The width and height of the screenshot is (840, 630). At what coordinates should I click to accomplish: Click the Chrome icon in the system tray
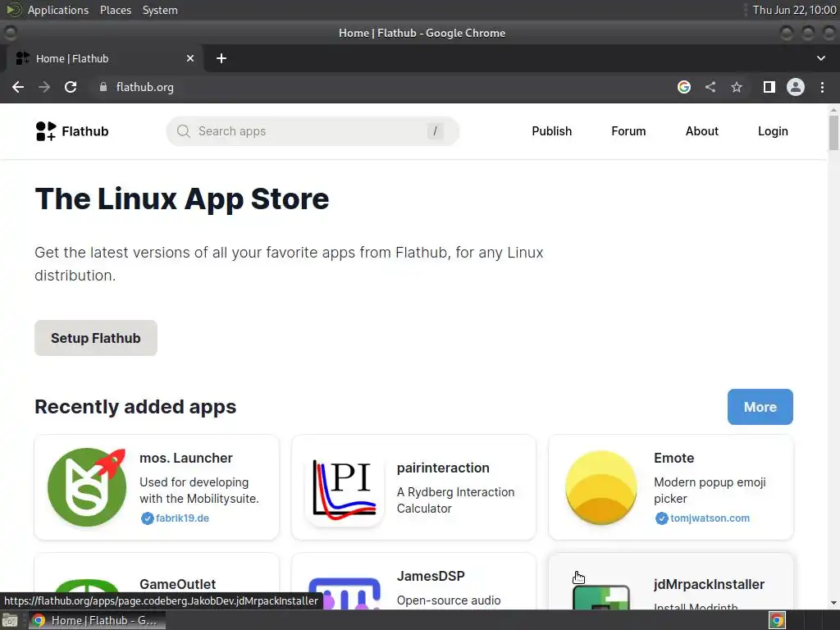[777, 620]
